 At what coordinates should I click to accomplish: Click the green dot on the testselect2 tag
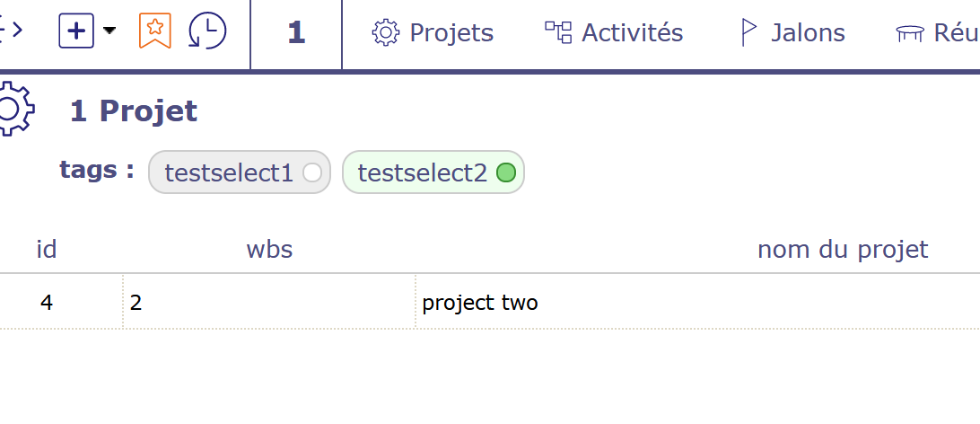506,172
